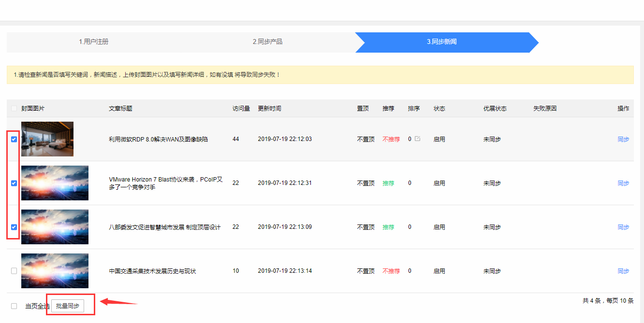The height and width of the screenshot is (323, 644).
Task: Click 同步 link for the VMware Horizon article
Action: [x=623, y=183]
